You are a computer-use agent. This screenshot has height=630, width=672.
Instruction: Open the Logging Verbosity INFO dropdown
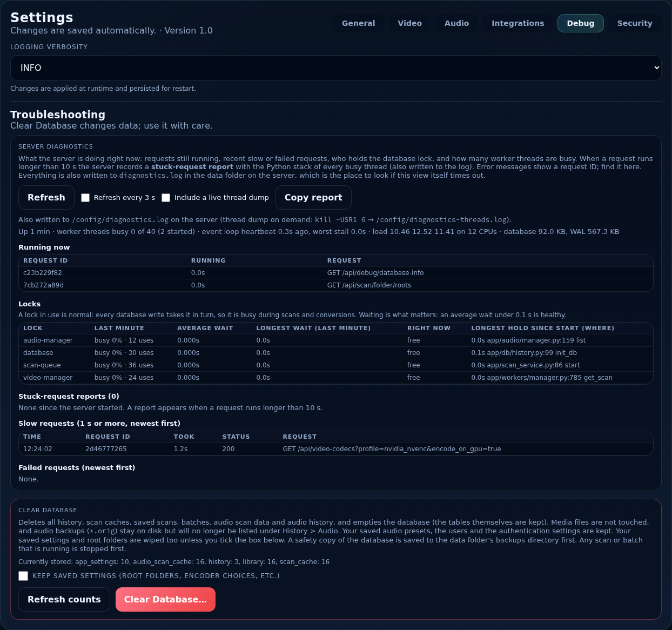click(336, 68)
